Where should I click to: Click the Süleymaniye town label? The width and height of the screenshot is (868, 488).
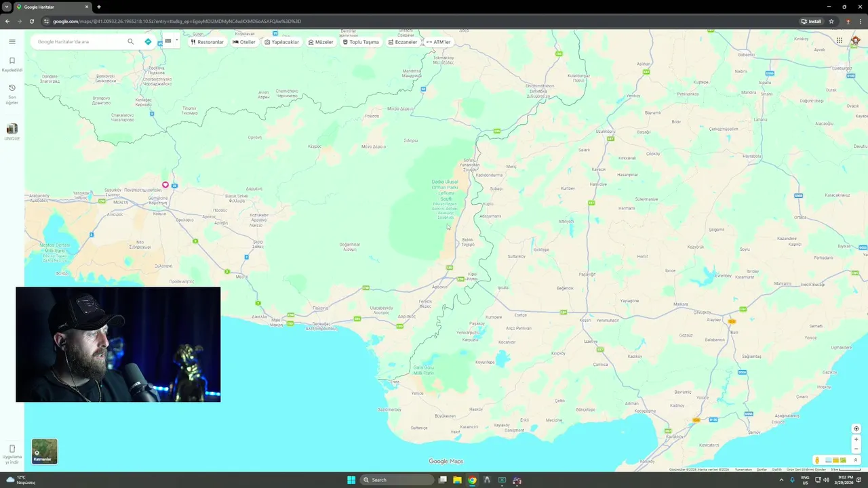coord(646,199)
